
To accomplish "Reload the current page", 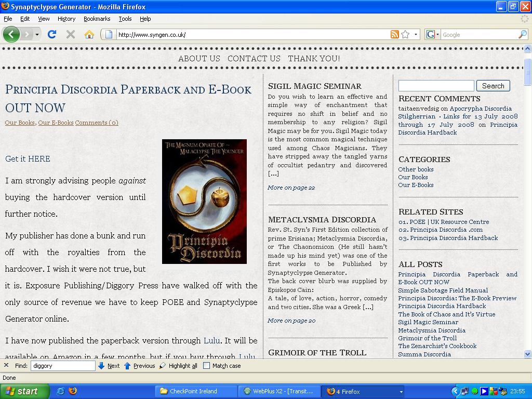I will tap(52, 34).
